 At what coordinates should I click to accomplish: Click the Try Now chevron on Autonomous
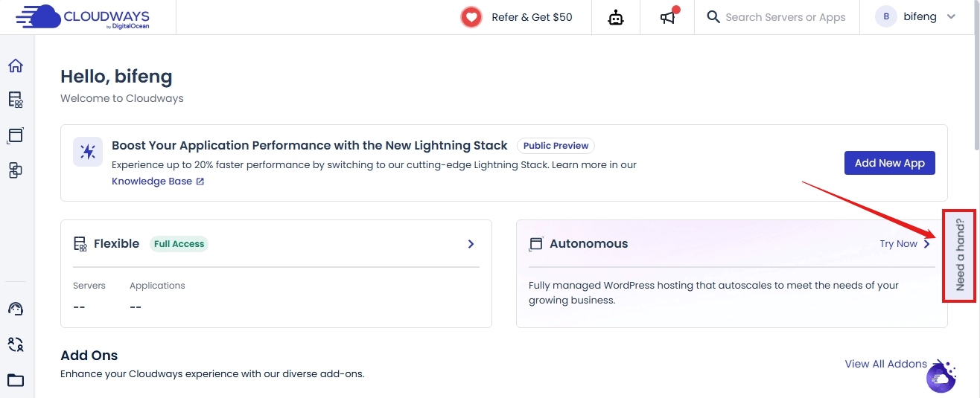tap(926, 244)
